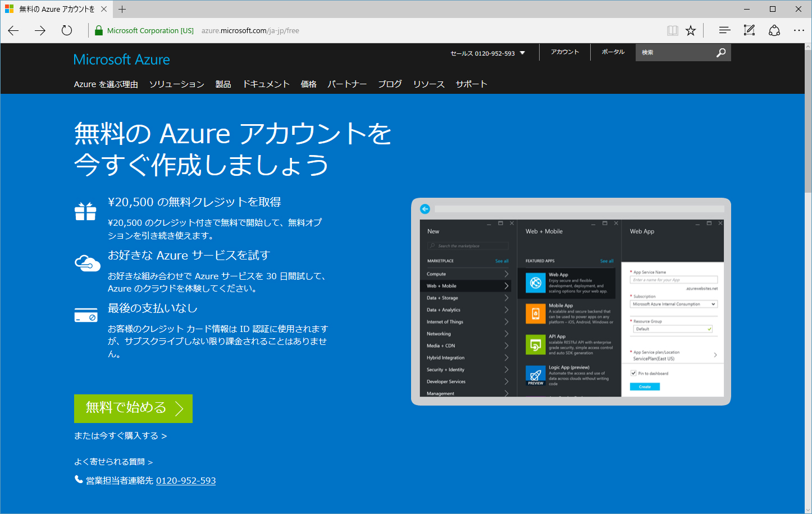The height and width of the screenshot is (514, 812).
Task: Make a Web Note on the page
Action: pos(749,30)
